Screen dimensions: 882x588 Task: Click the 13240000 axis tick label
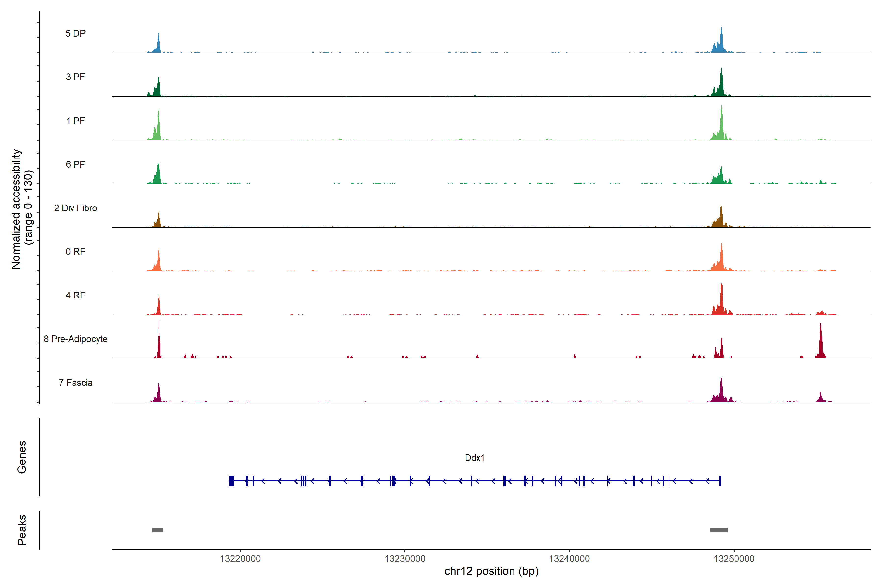coord(569,559)
